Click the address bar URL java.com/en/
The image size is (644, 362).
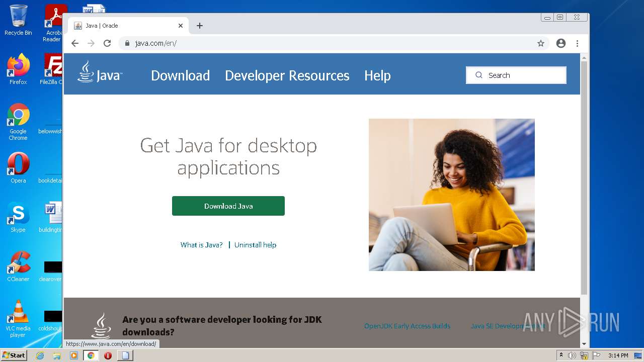(x=156, y=43)
